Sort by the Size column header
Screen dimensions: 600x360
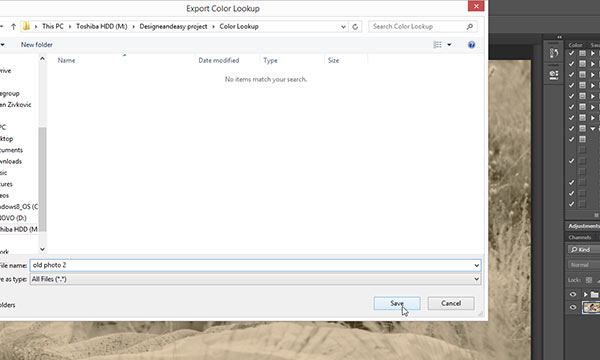333,60
